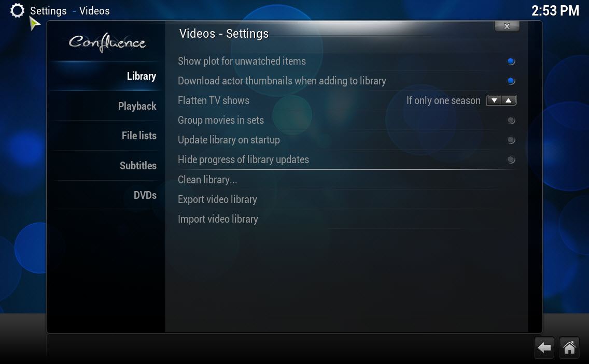The width and height of the screenshot is (589, 364).
Task: Click the Confluence skin logo
Action: 107,43
